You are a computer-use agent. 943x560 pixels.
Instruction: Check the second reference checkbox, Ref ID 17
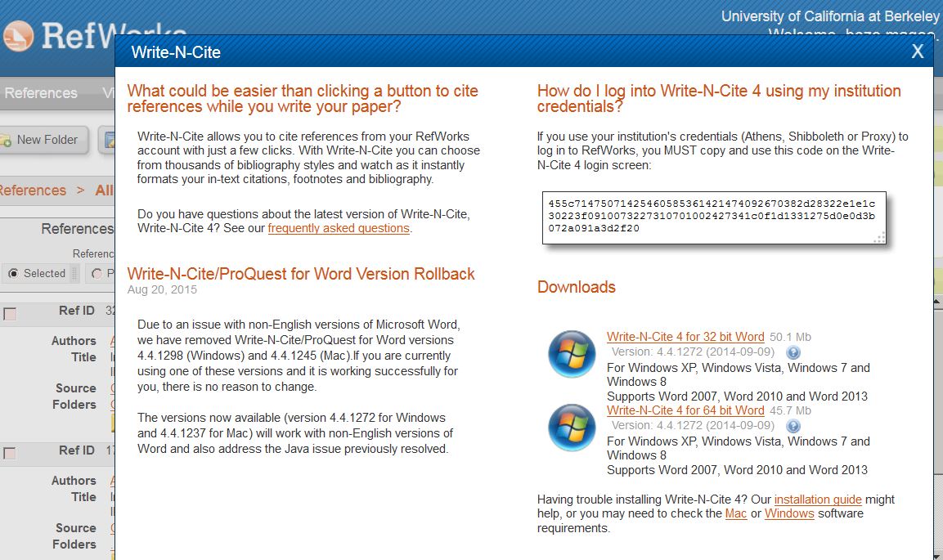tap(10, 453)
